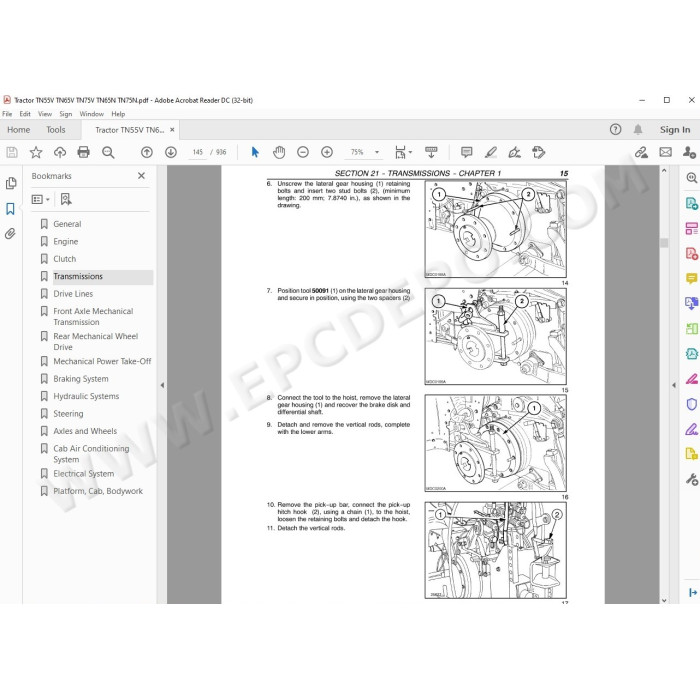
Task: Click scrollbar down arrow
Action: 664,600
